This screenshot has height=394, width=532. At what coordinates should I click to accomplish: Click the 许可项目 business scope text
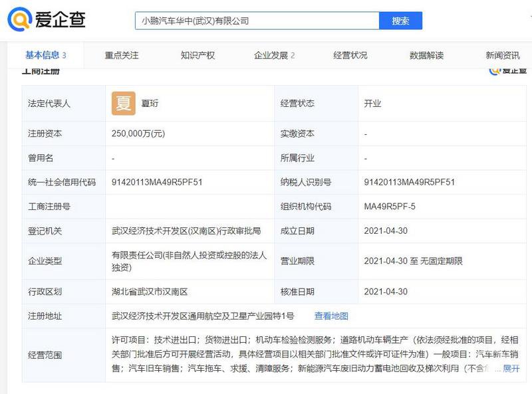click(315, 354)
